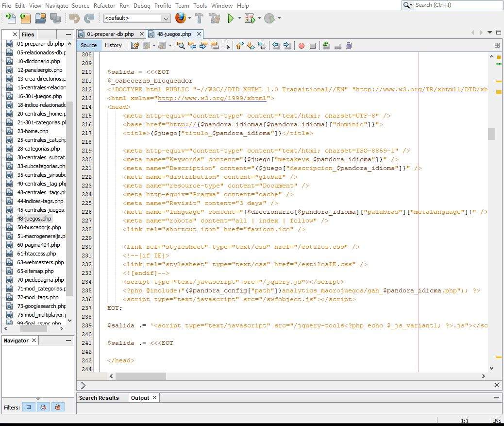Click the Debug Project icon
The height and width of the screenshot is (426, 504).
250,18
